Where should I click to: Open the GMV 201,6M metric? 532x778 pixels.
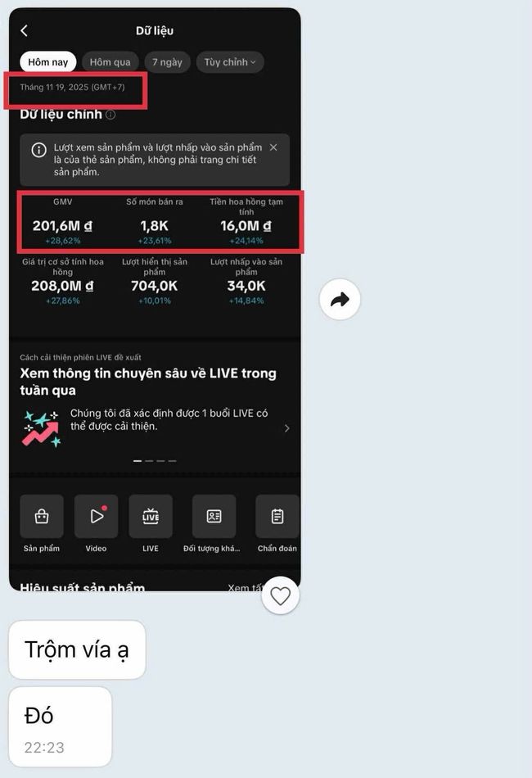[x=62, y=225]
